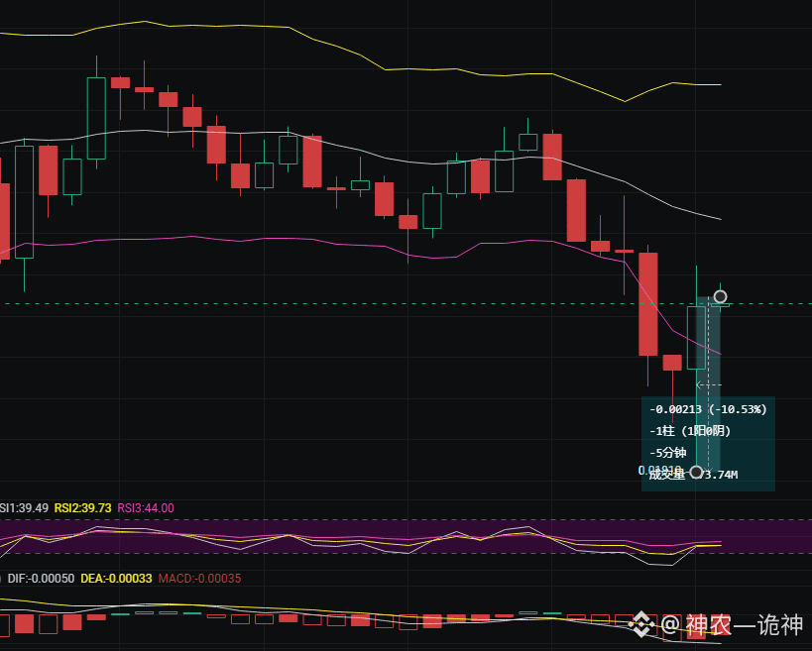Click the RSI2:39.73 indicator label
The height and width of the screenshot is (651, 812).
coord(83,508)
